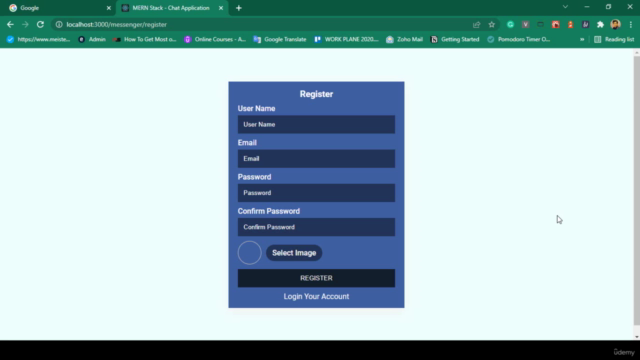
Task: Focus the Email input field
Action: click(x=316, y=159)
